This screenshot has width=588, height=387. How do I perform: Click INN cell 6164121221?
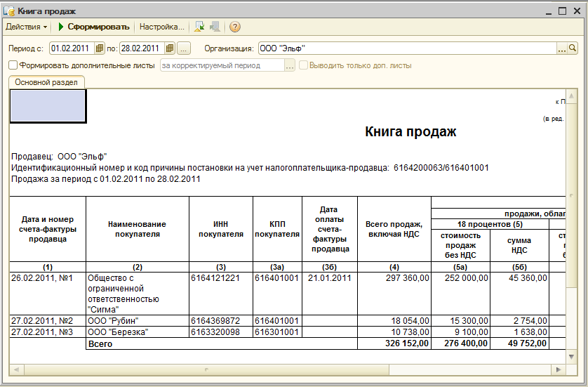pos(221,294)
